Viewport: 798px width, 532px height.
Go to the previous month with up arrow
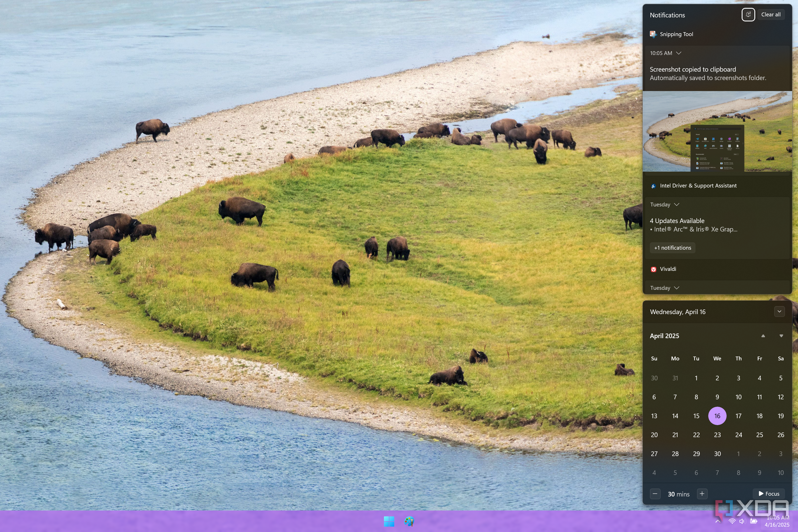pos(763,336)
